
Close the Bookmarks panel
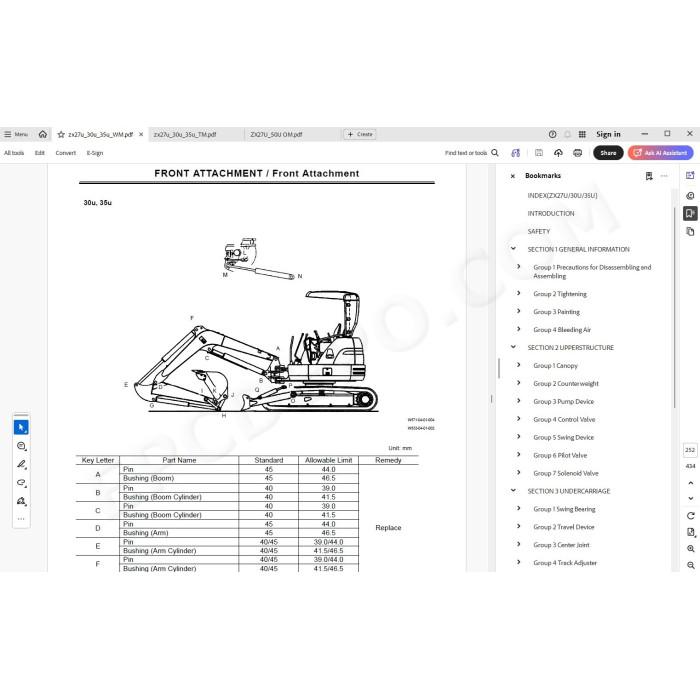[x=513, y=176]
